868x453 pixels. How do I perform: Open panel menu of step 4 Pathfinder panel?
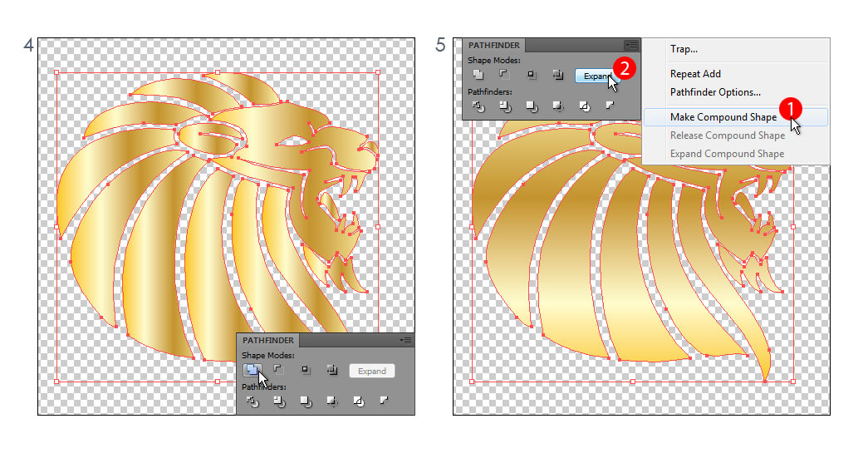click(406, 340)
